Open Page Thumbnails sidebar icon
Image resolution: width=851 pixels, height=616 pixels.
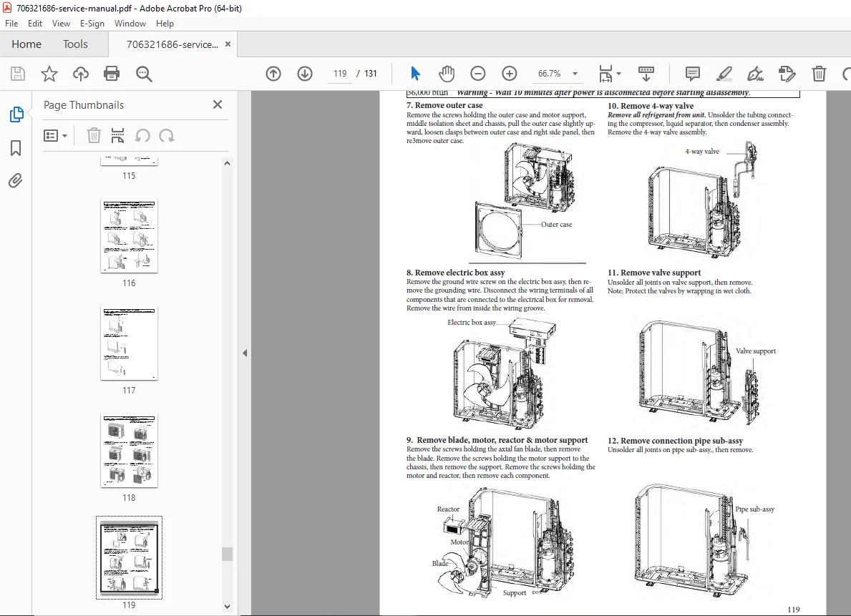(16, 114)
